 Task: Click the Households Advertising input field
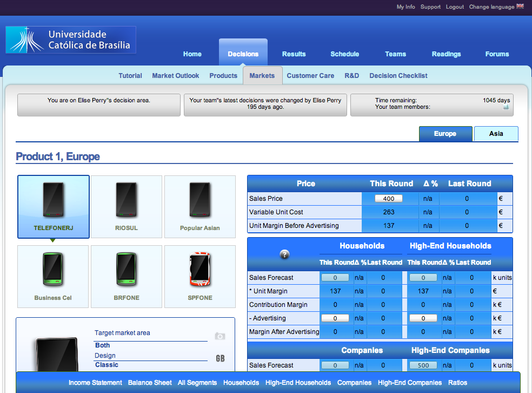335,318
